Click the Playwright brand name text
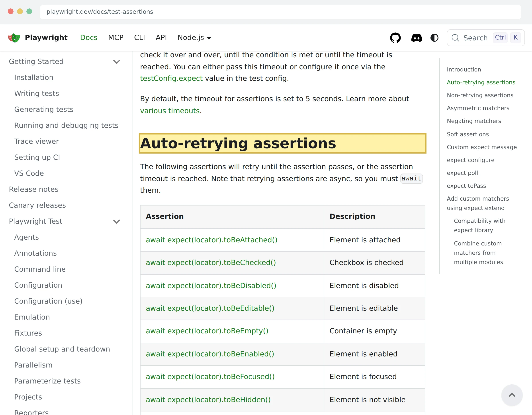 [46, 38]
